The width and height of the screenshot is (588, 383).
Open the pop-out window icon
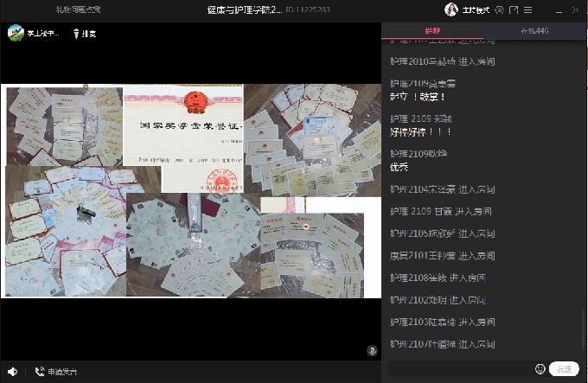coord(515,10)
